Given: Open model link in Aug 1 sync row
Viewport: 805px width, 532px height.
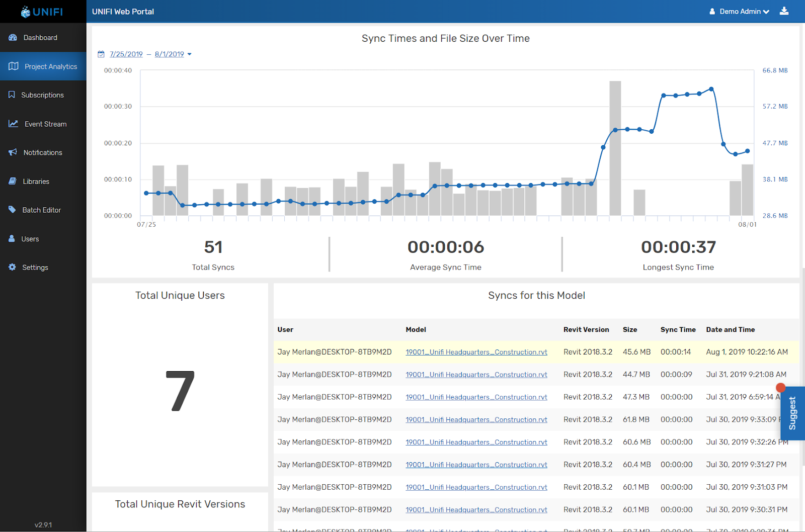Looking at the screenshot, I should pyautogui.click(x=476, y=352).
